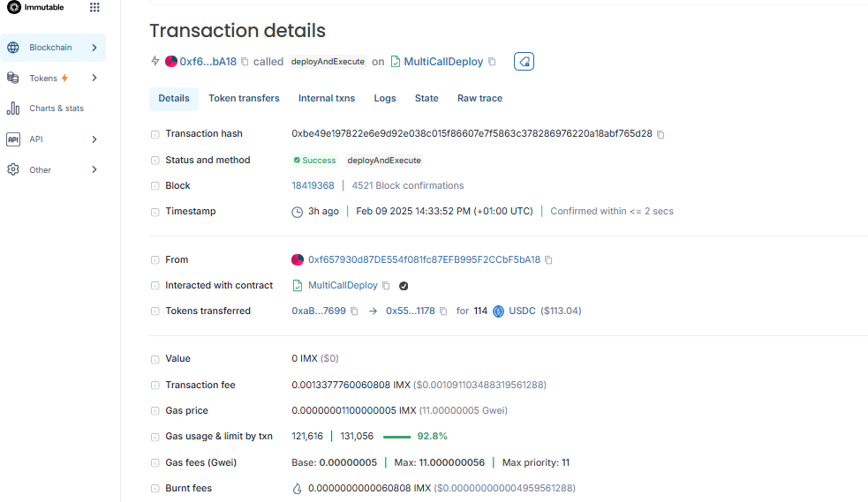Click the info icon next to Value
Viewport: 868px width, 502px height.
155,359
